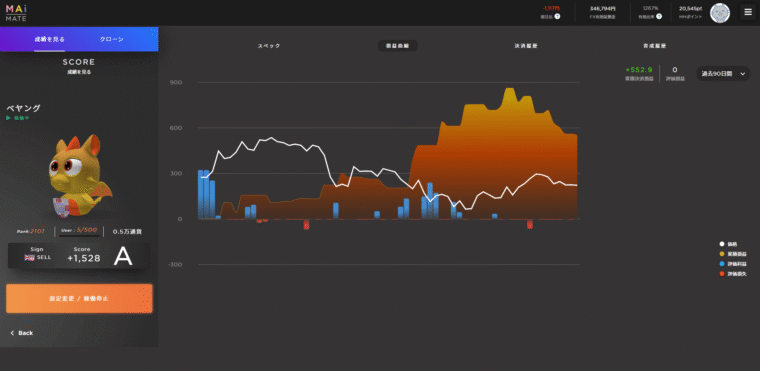The height and width of the screenshot is (371, 760).
Task: Open the 過去90日間 period dropdown
Action: (x=723, y=74)
